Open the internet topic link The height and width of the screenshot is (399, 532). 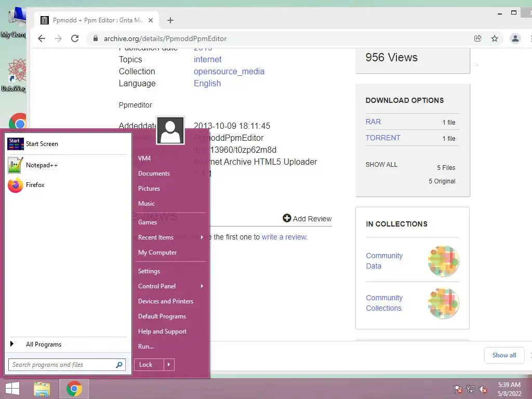tap(208, 59)
